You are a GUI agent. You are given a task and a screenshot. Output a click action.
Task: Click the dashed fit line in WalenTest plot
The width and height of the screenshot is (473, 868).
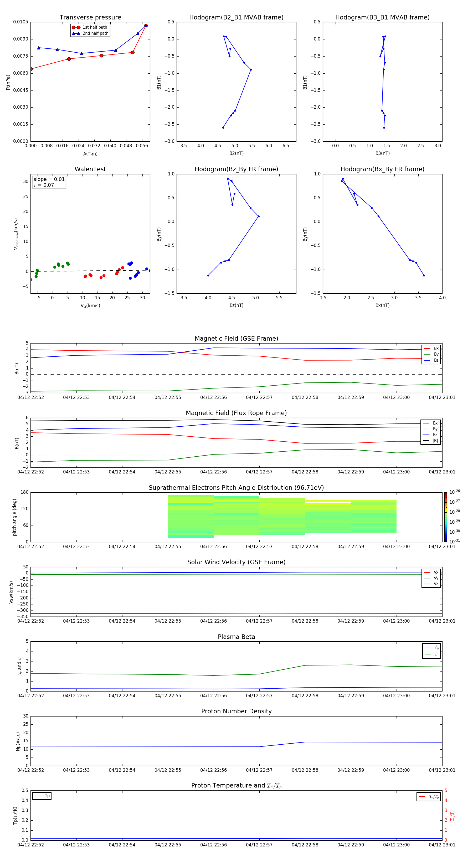click(90, 271)
